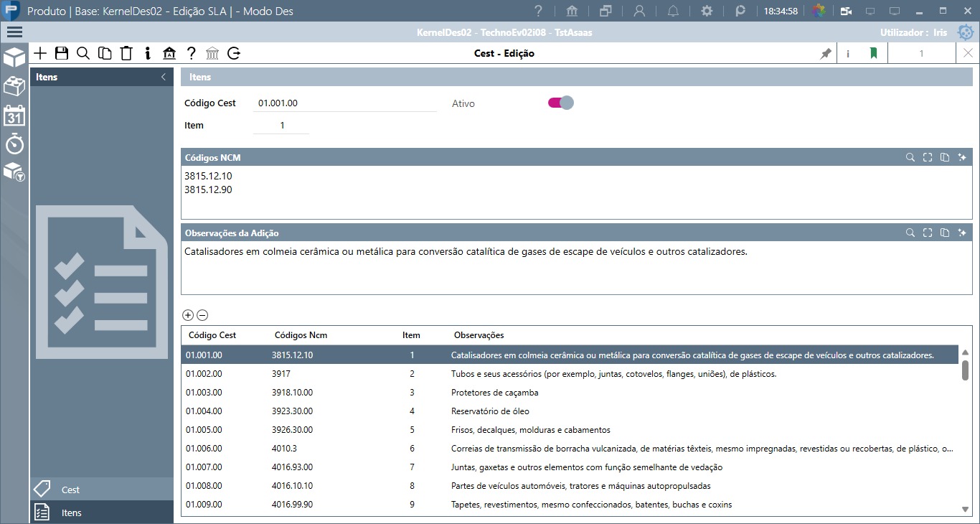The height and width of the screenshot is (524, 980).
Task: Remove a row with the minus circle button
Action: click(x=202, y=315)
